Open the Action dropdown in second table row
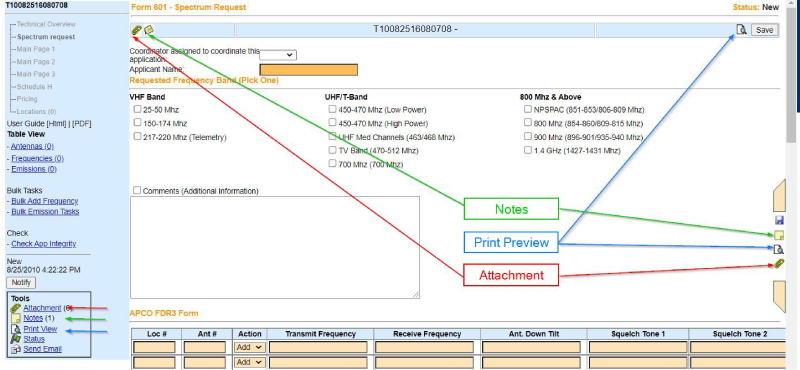Screen dimensions: 800x370 (250, 362)
